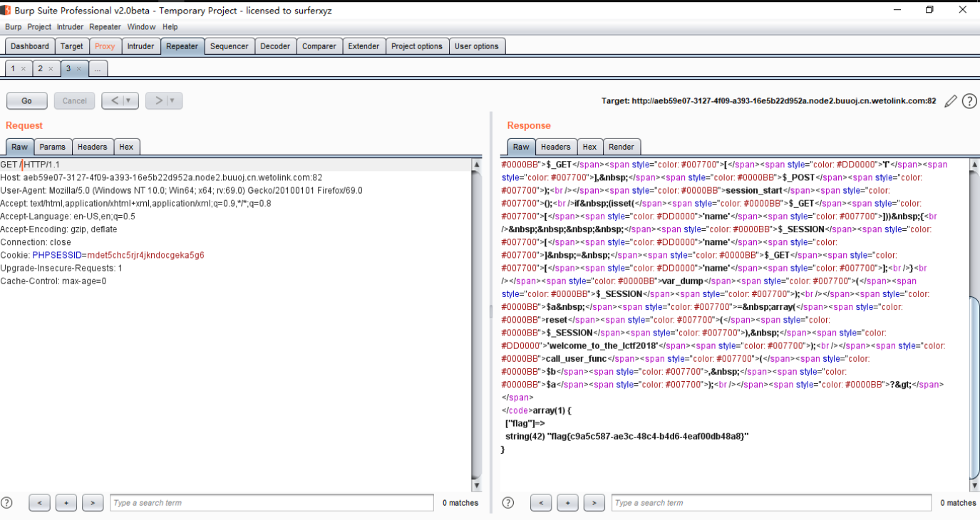Click the flag string in the response

[648, 436]
